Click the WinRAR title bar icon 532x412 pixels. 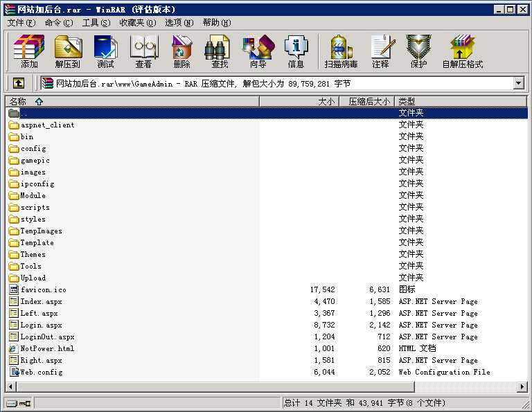click(10, 9)
